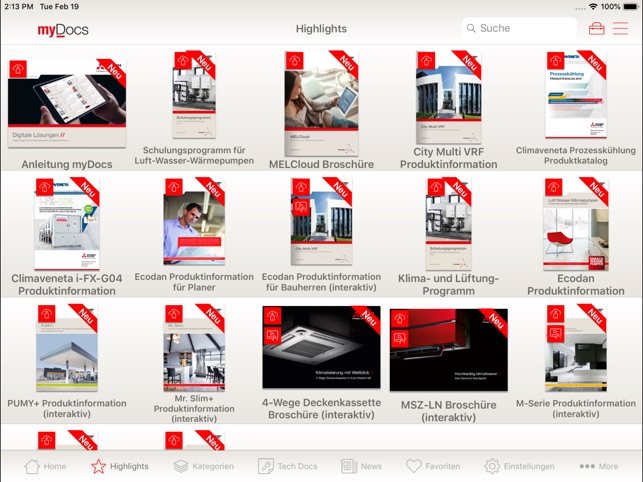Click 'Ecodan Produktinformation für Bauherren (interaktiv)' title
The height and width of the screenshot is (482, 643).
point(322,282)
